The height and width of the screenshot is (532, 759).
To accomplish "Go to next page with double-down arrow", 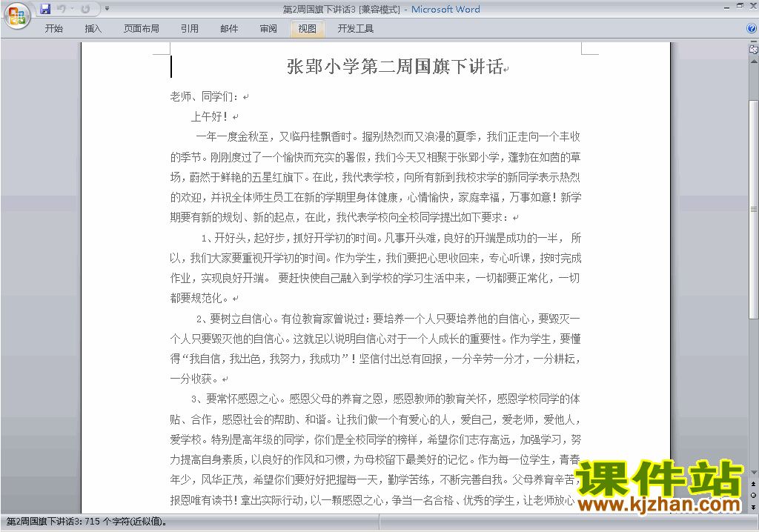I will pos(753,507).
